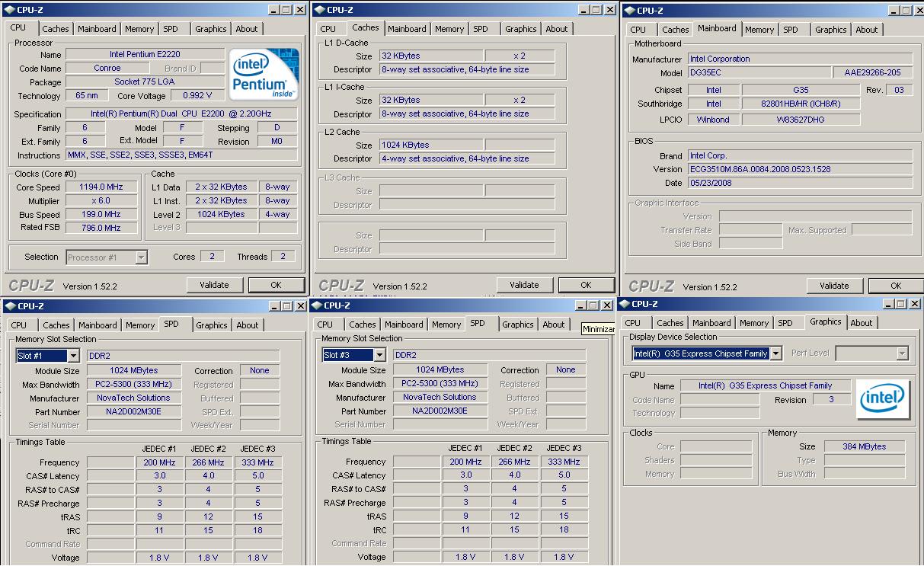Image resolution: width=924 pixels, height=566 pixels.
Task: Click the BIOS Version field
Action: click(x=799, y=169)
